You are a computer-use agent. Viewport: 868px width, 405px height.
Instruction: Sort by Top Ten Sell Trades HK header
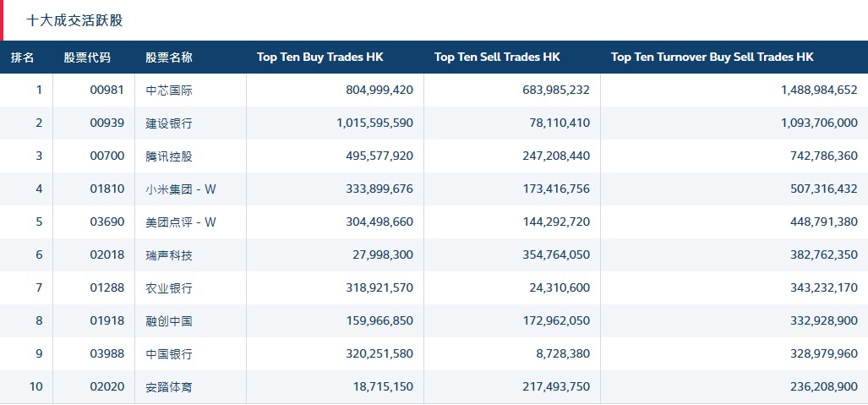[497, 57]
